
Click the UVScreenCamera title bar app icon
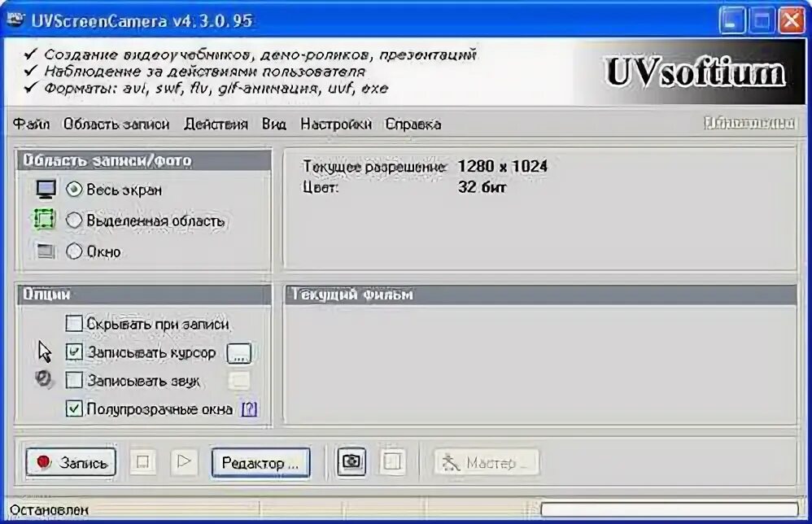click(x=15, y=20)
